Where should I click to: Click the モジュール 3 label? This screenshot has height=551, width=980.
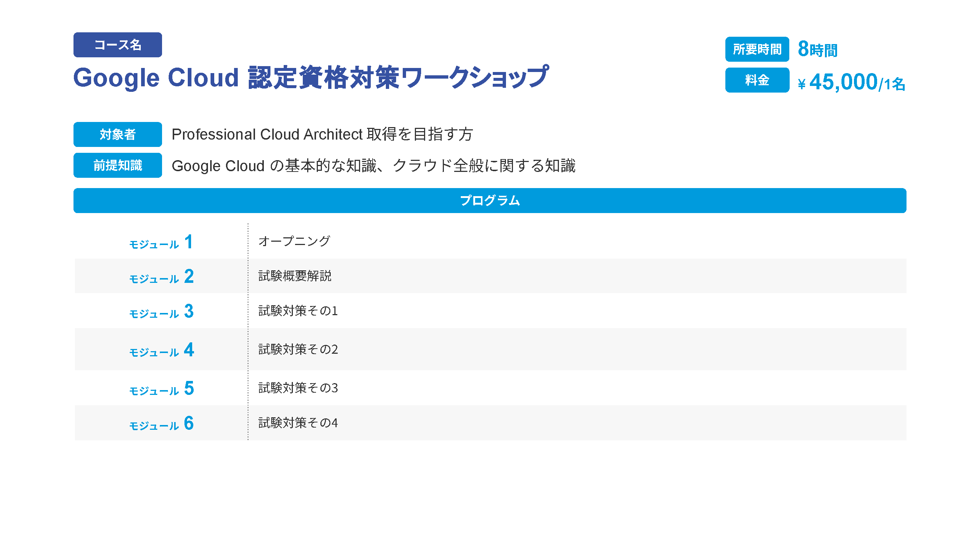click(x=161, y=312)
